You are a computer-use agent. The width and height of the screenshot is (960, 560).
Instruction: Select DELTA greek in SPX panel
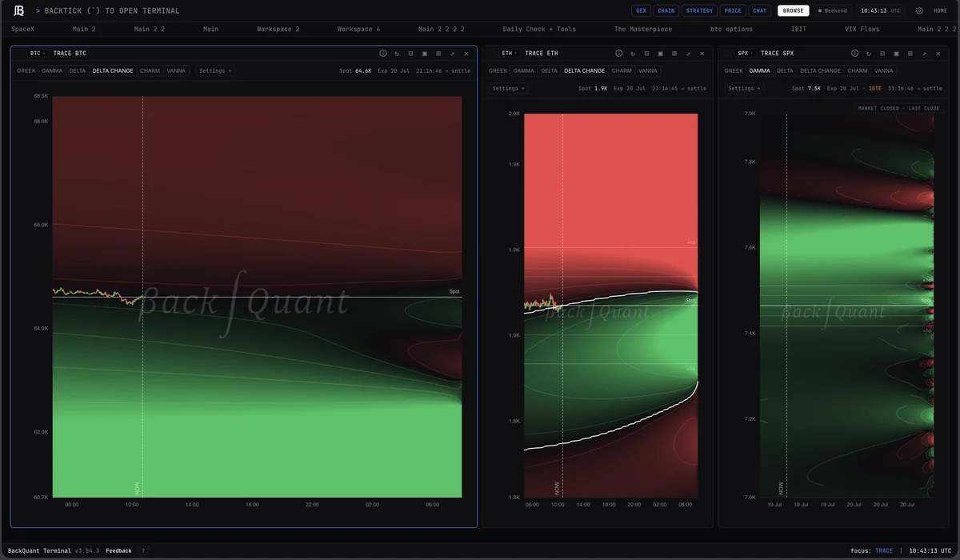coord(786,70)
